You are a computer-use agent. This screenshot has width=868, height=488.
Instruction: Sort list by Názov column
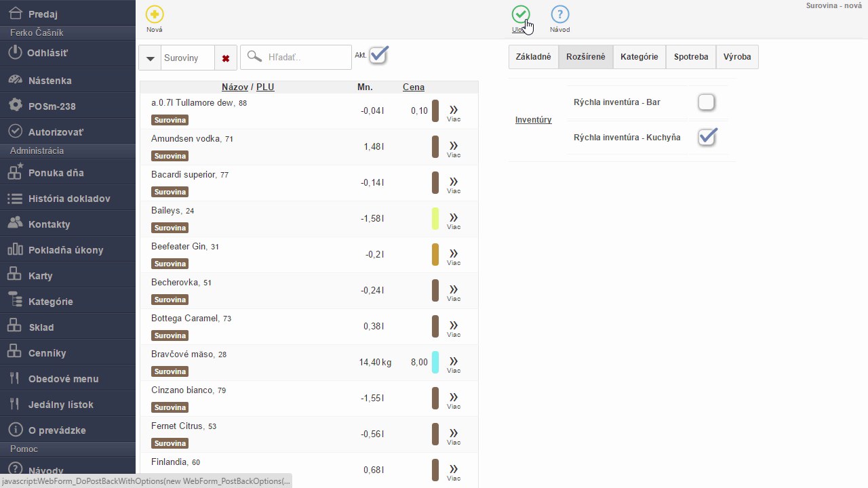pyautogui.click(x=235, y=87)
